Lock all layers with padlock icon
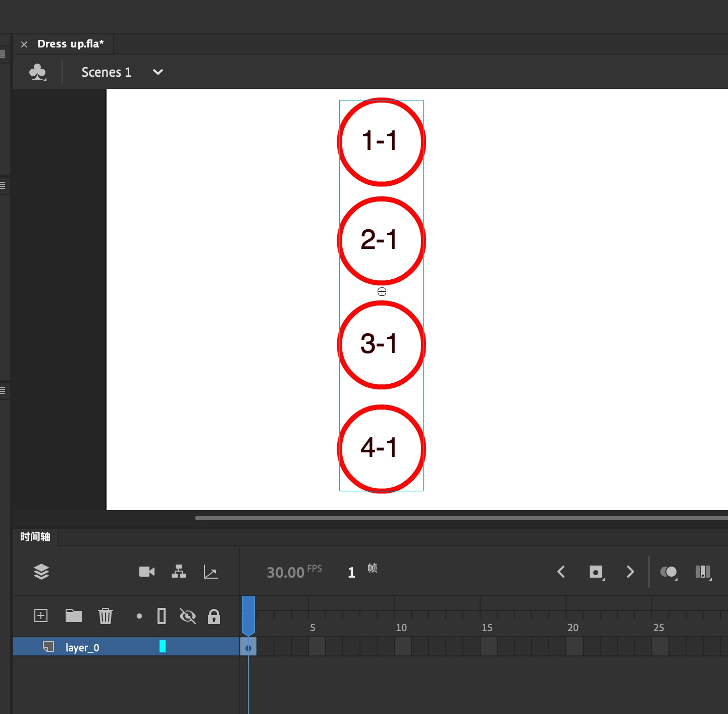 (214, 616)
